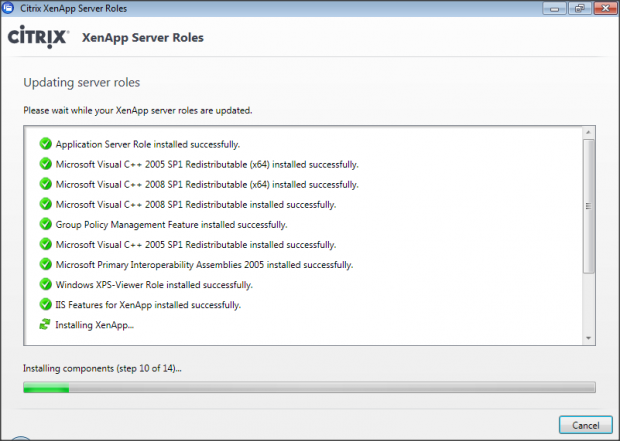Screen dimensions: 620x441
Task: Minimize the Citrix XenApp Server Roles window
Action: coord(554,8)
